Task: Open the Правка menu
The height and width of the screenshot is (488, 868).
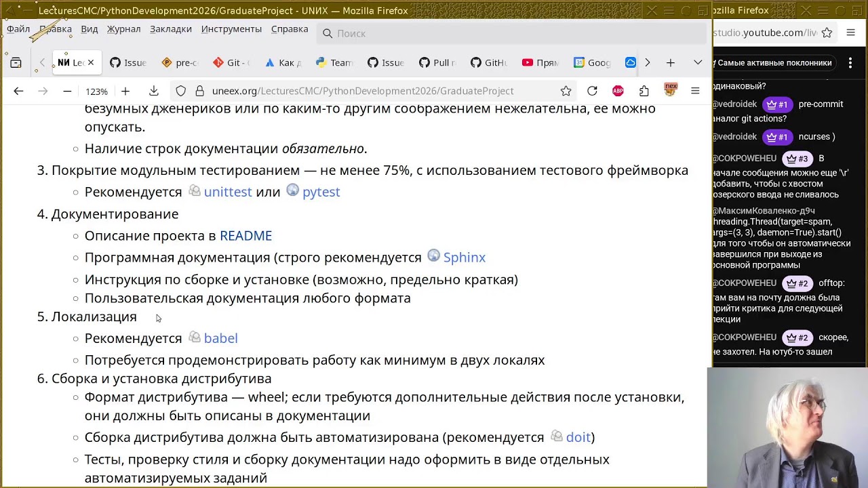Action: 56,29
